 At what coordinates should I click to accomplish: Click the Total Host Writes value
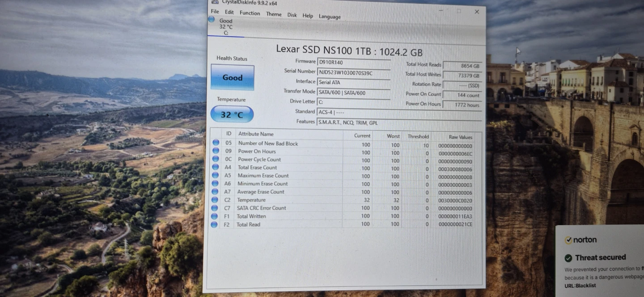(462, 75)
